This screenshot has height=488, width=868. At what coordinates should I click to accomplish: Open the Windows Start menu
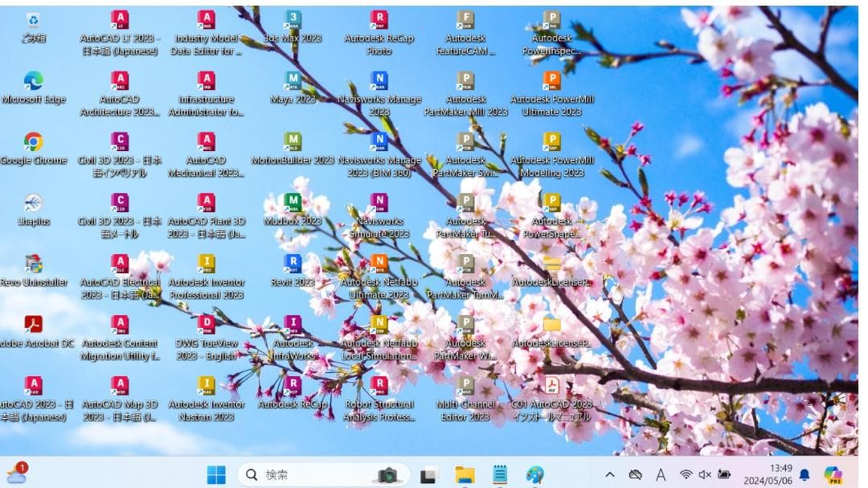(x=217, y=474)
